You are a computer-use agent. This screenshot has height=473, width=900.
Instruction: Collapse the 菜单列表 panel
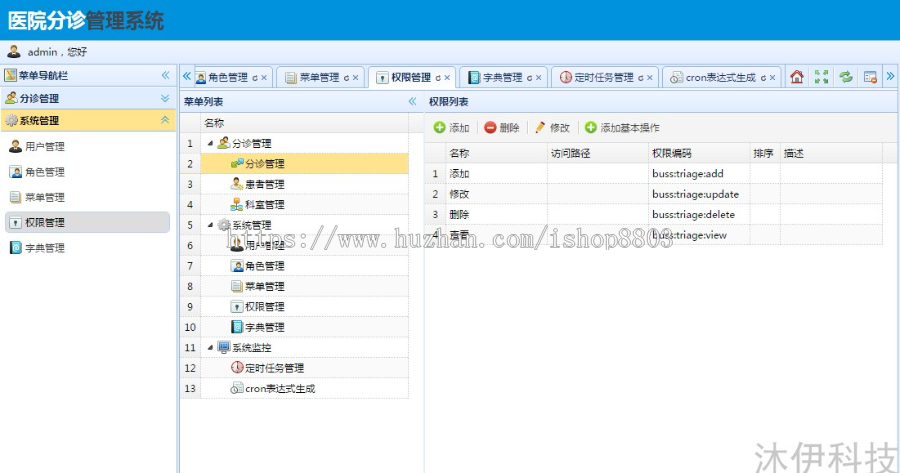pyautogui.click(x=412, y=102)
